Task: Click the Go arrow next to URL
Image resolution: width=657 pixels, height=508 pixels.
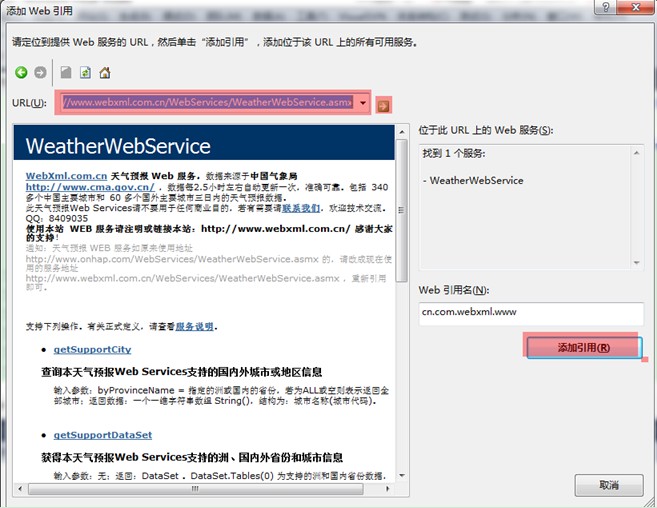Action: pyautogui.click(x=383, y=106)
